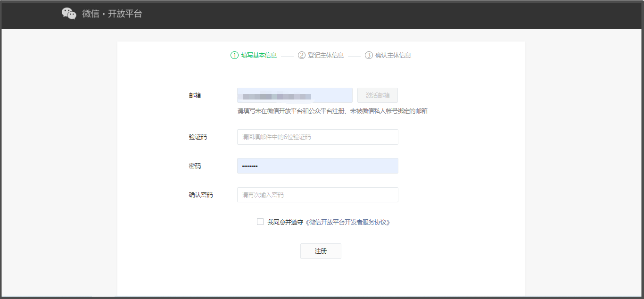Open the 微信·开放平台 header title
644x299 pixels.
click(x=112, y=14)
